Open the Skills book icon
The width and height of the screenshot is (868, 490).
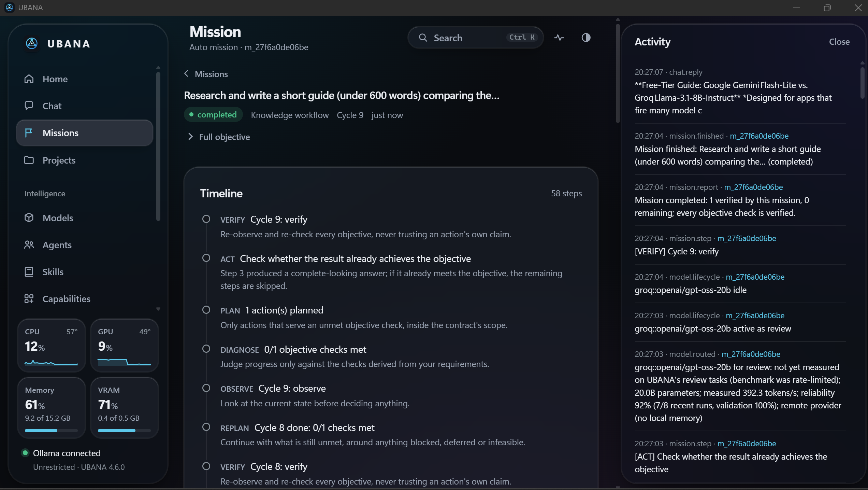tap(29, 271)
